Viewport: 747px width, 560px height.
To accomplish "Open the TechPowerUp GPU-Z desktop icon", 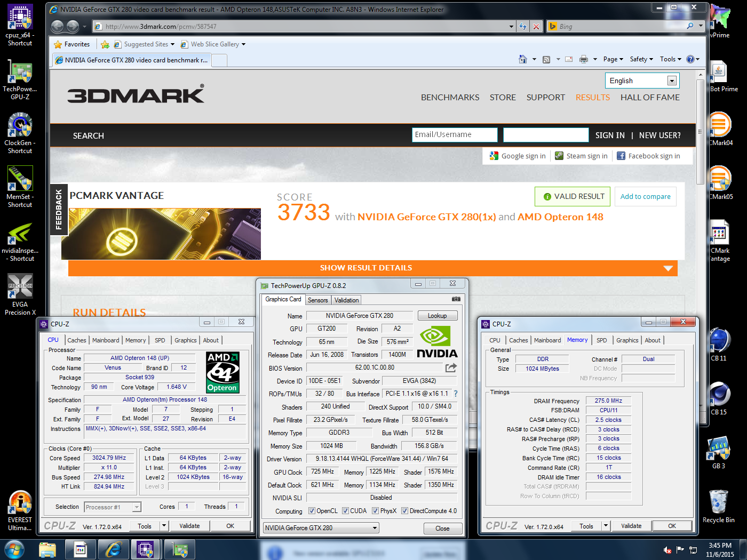I will click(x=20, y=79).
